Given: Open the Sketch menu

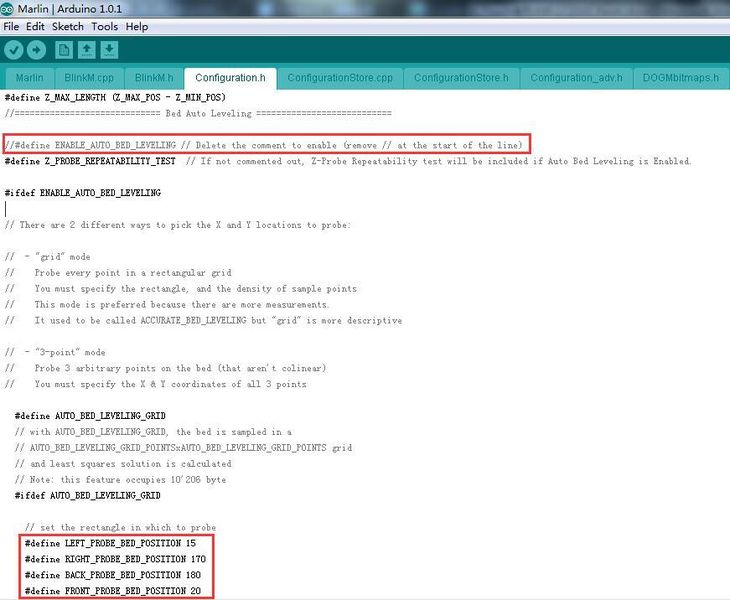Looking at the screenshot, I should 68,27.
